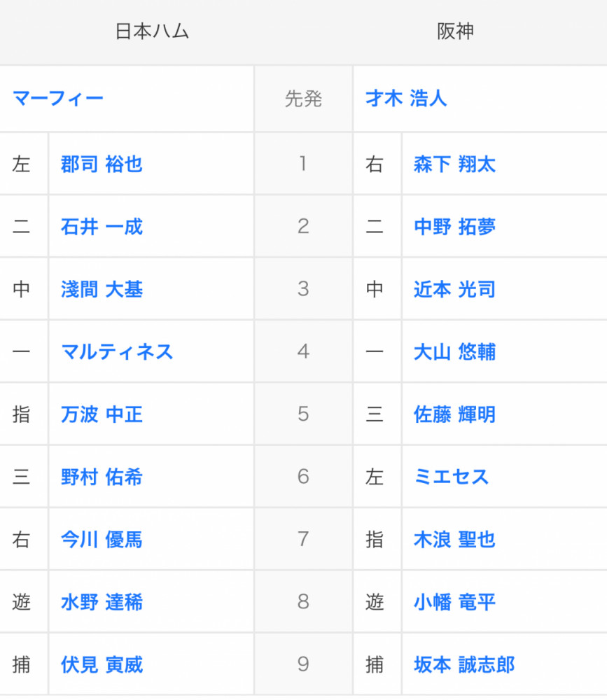Open 佐藤 輝明's player page
Image resolution: width=607 pixels, height=700 pixels.
click(x=455, y=414)
